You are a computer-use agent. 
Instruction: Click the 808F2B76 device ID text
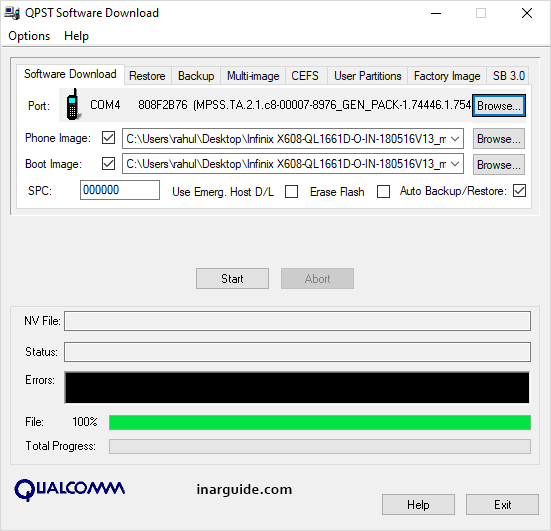[x=163, y=105]
